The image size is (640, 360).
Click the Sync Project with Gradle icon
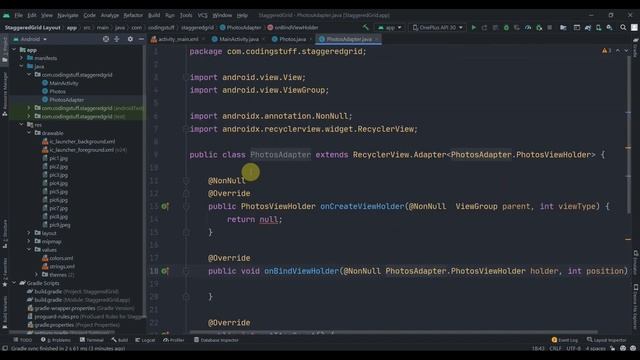point(588,27)
